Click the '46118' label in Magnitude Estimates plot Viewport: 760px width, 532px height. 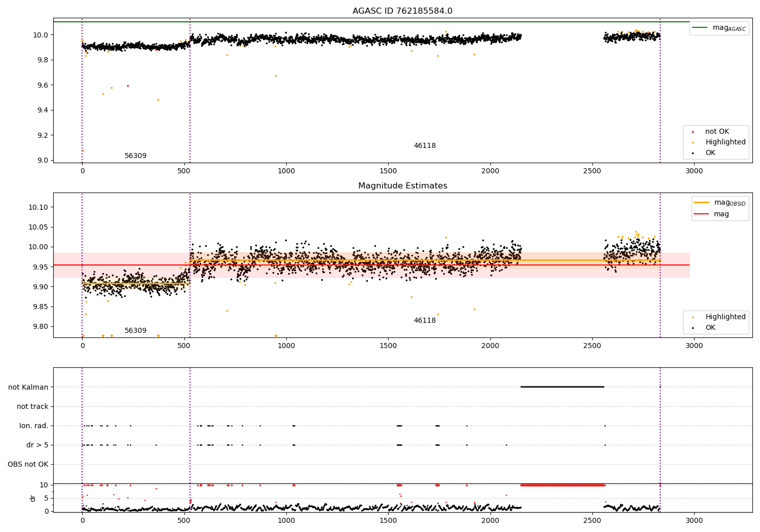425,321
